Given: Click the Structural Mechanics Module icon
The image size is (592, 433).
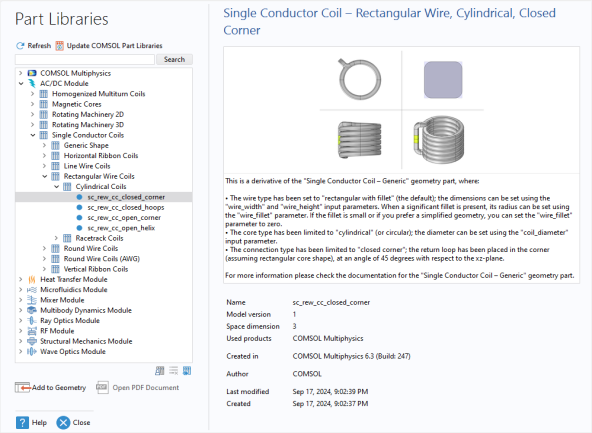Looking at the screenshot, I should point(32,341).
